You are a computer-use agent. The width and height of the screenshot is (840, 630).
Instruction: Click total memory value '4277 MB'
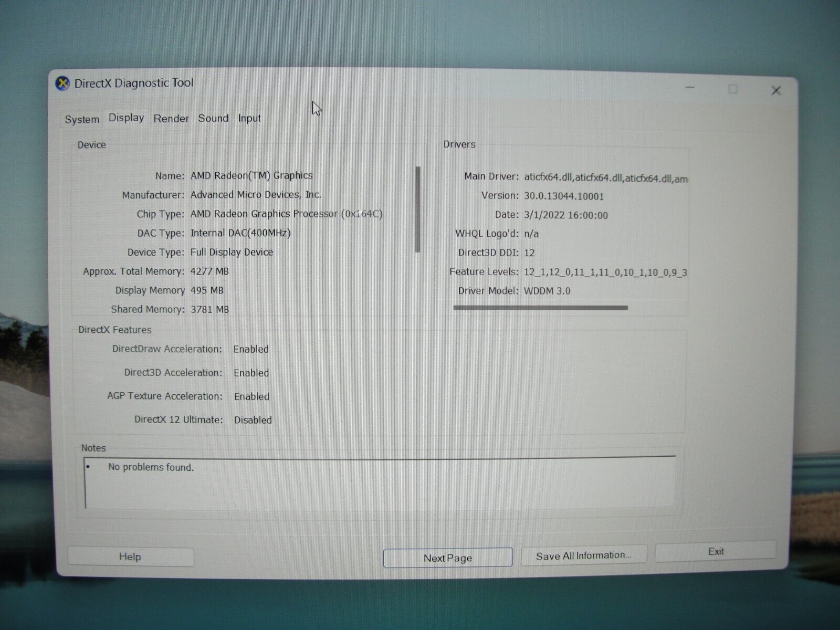[209, 271]
